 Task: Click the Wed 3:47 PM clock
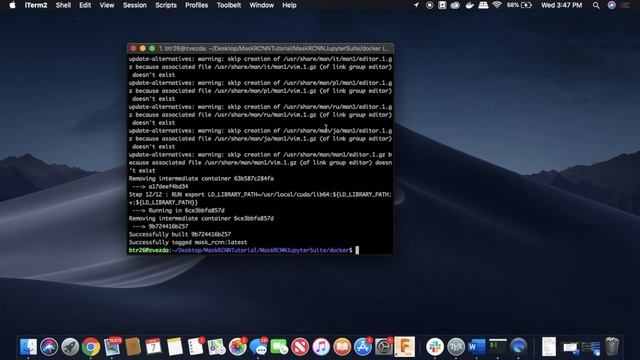(561, 5)
